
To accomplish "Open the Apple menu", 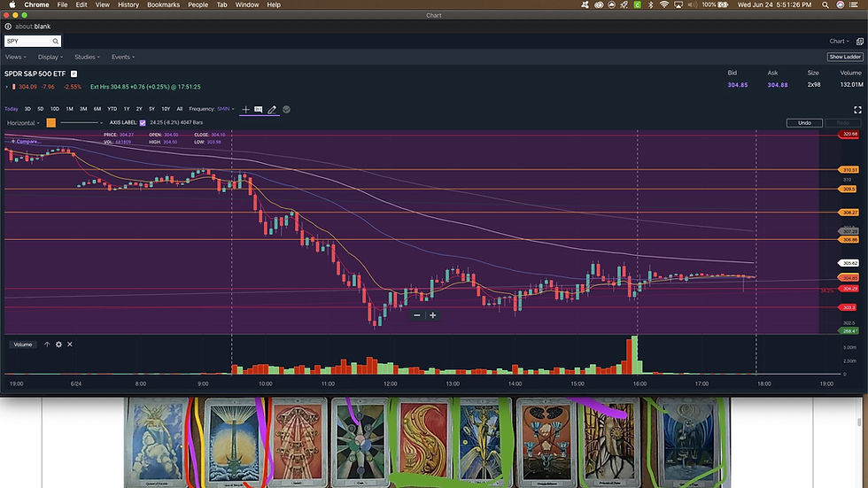I will point(12,4).
